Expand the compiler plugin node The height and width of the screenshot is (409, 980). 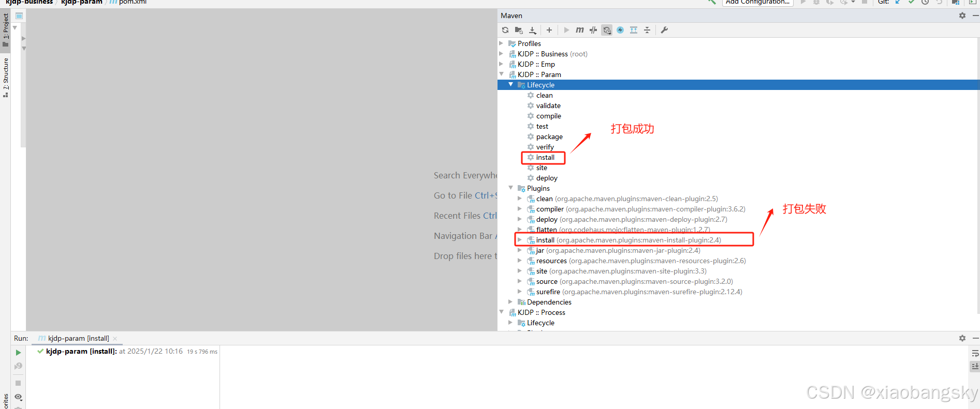pos(520,209)
